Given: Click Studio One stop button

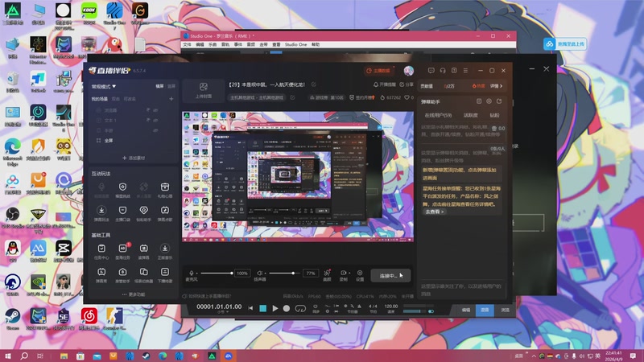Looking at the screenshot, I should (x=263, y=308).
